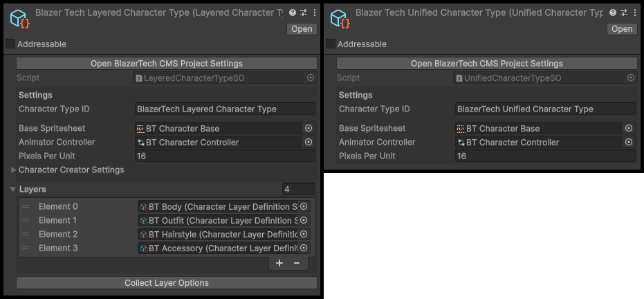644x299 pixels.
Task: Edit Character Type ID field in Layered panel
Action: point(225,109)
